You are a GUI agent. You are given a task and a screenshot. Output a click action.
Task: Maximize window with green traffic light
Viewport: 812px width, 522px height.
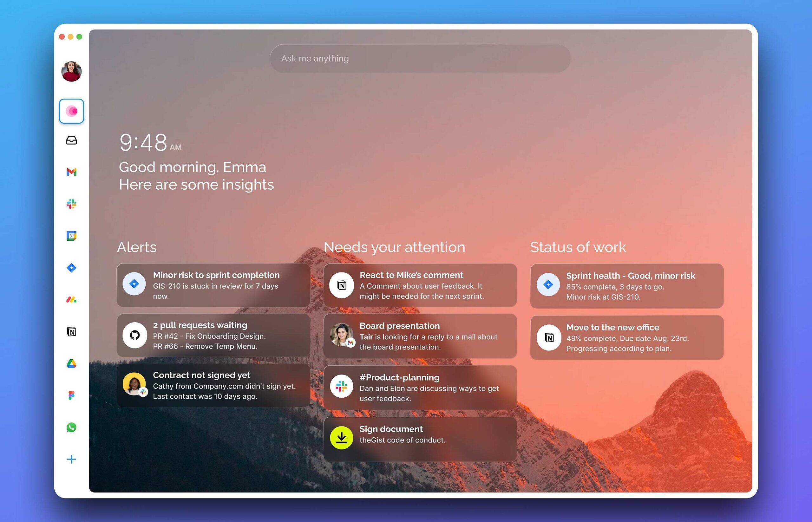coord(79,36)
